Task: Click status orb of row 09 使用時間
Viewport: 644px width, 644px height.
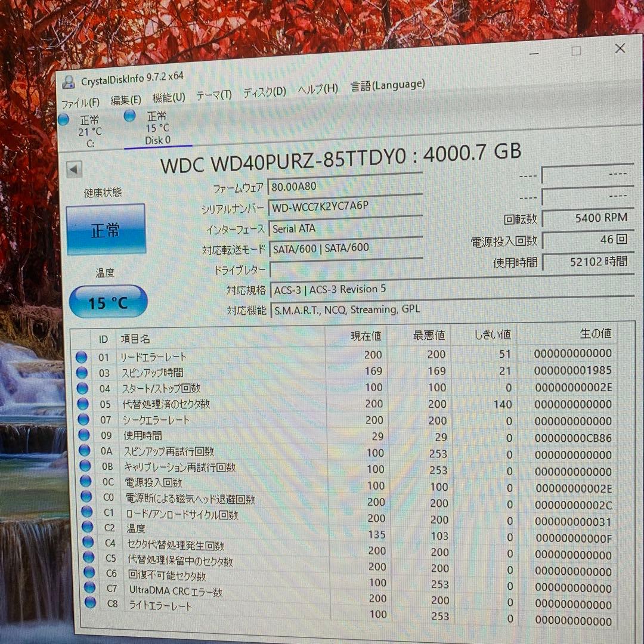Action: click(84, 435)
